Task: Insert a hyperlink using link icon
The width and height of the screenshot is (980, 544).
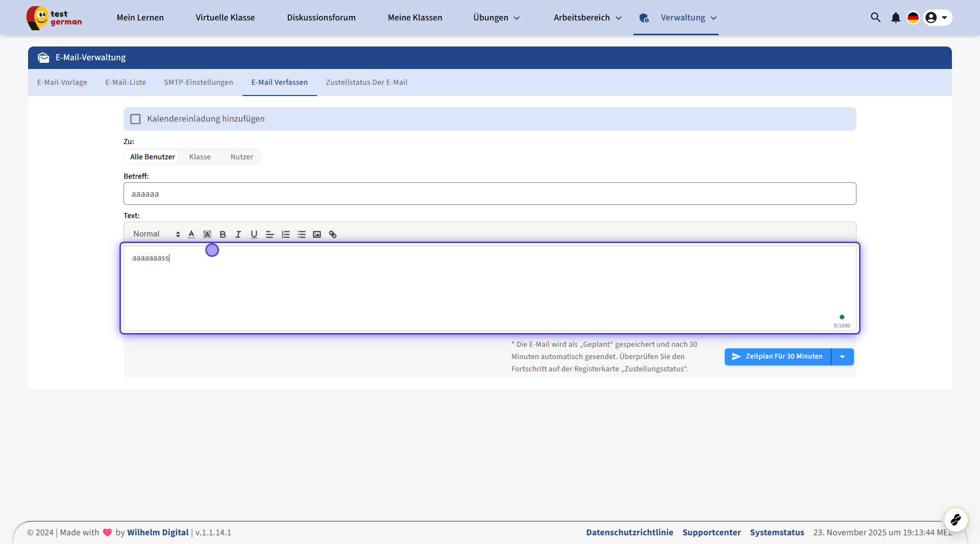Action: 333,234
